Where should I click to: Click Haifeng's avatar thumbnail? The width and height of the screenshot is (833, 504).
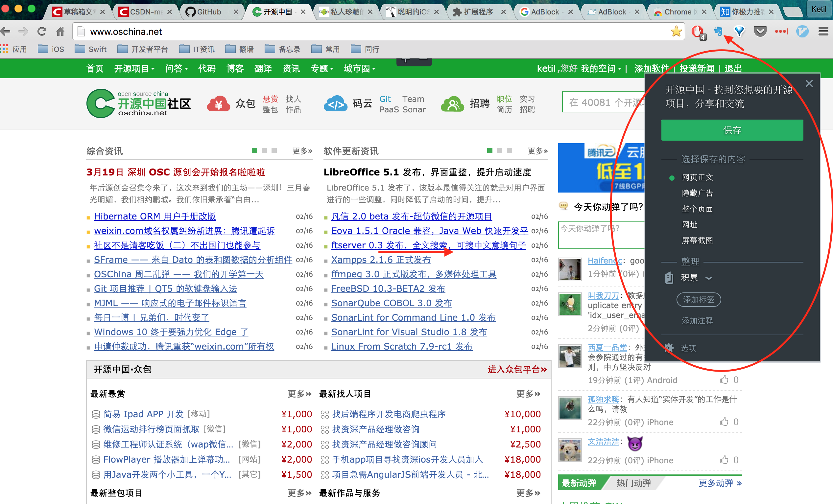click(x=570, y=269)
